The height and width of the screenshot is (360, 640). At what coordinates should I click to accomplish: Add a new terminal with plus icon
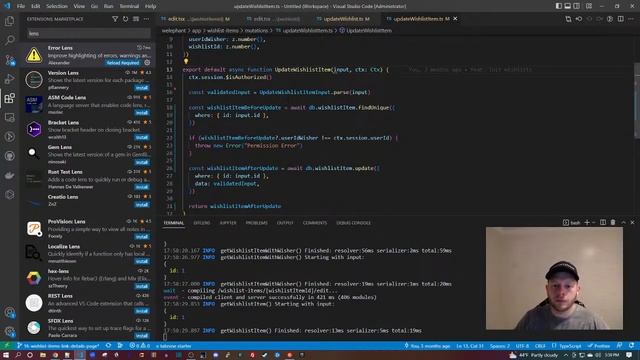[x=587, y=222]
